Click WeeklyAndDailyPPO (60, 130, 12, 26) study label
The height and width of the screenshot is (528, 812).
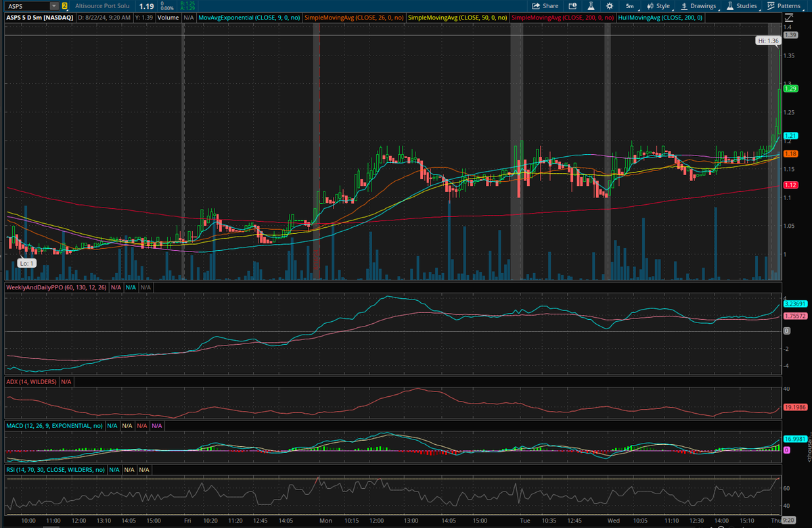click(55, 287)
